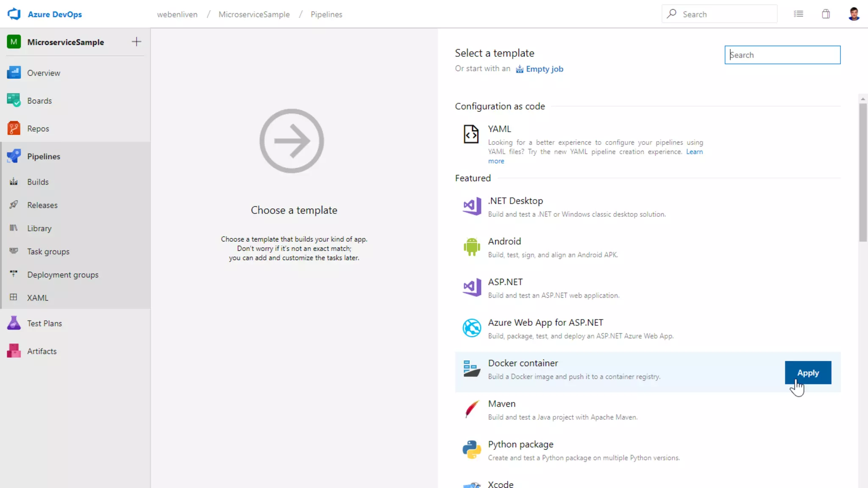Image resolution: width=868 pixels, height=488 pixels.
Task: Click the webenliven breadcrumb link
Action: 177,14
